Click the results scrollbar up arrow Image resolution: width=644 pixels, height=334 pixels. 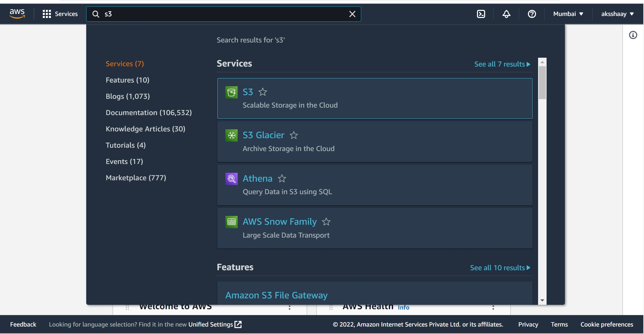(x=542, y=62)
